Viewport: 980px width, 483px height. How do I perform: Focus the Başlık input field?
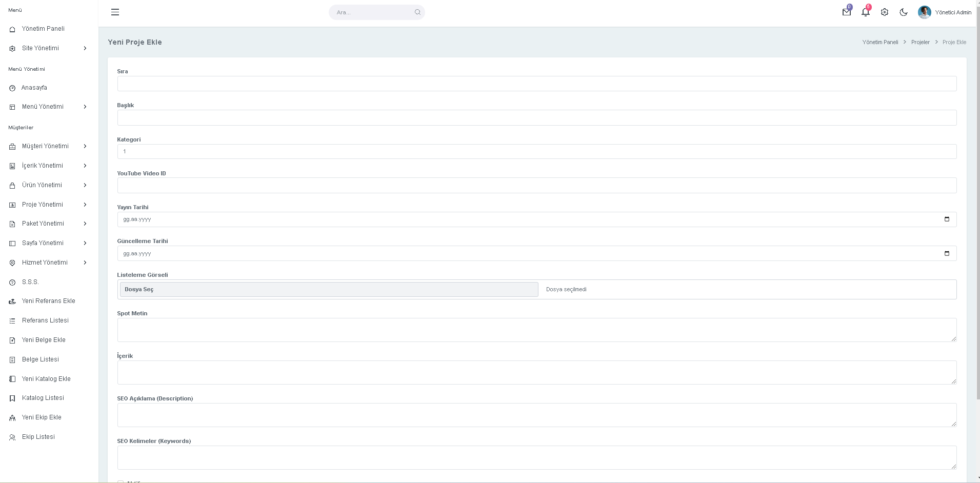(x=536, y=117)
